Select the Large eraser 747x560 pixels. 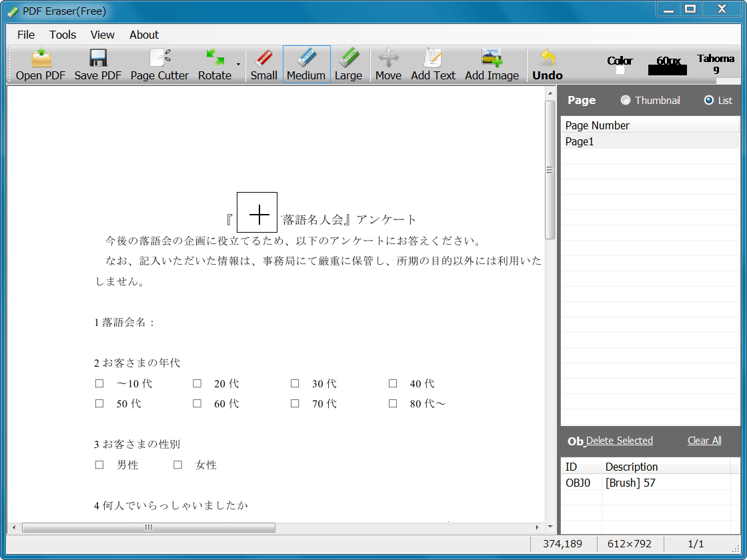[348, 65]
